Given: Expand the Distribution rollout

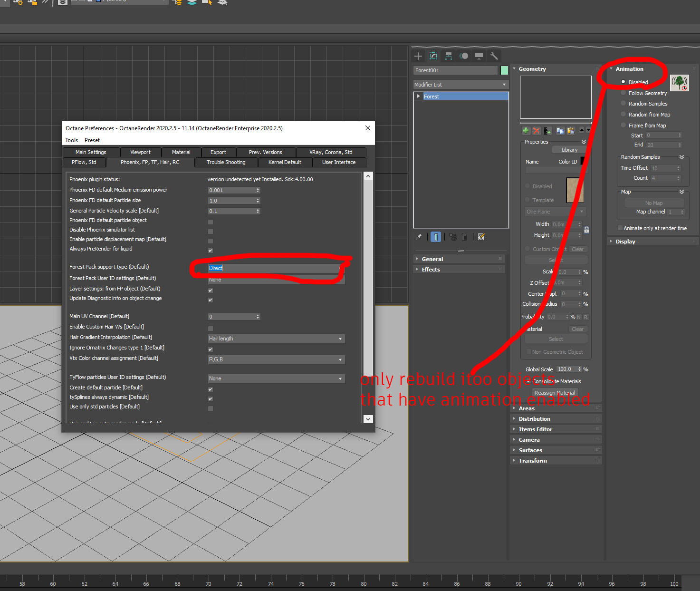Looking at the screenshot, I should pyautogui.click(x=556, y=419).
